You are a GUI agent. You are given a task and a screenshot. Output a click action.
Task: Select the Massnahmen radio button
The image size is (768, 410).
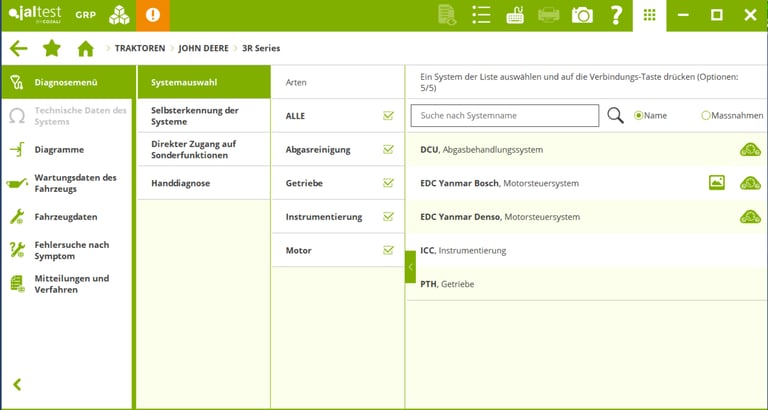[706, 116]
